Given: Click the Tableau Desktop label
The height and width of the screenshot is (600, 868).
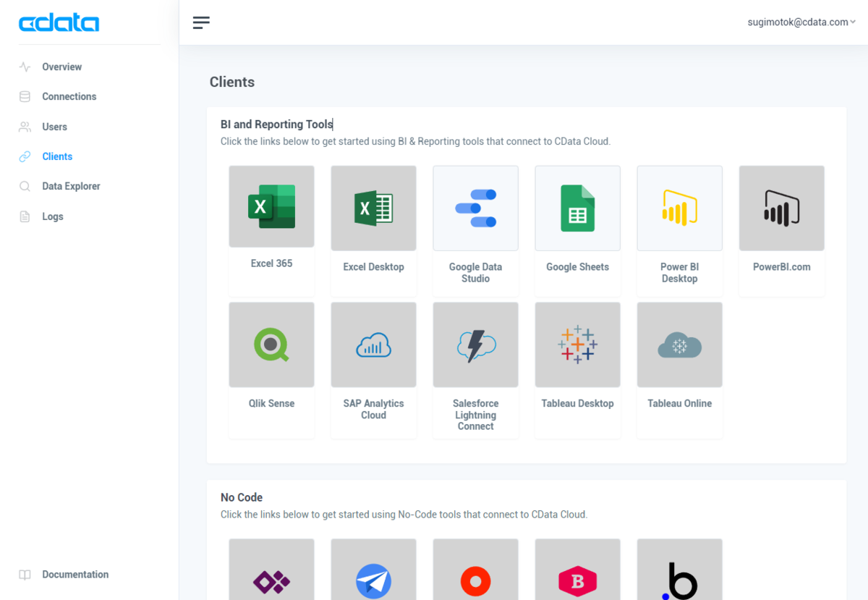Looking at the screenshot, I should click(577, 403).
